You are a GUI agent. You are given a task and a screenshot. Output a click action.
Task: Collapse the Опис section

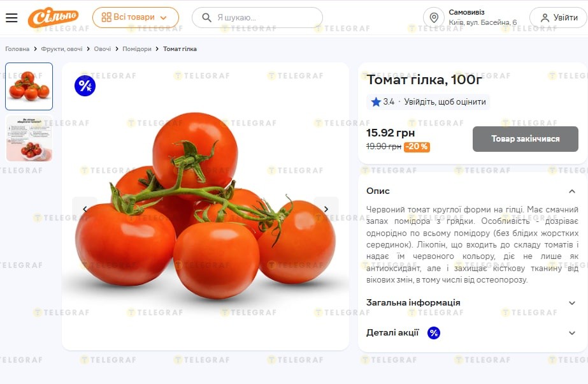(571, 191)
